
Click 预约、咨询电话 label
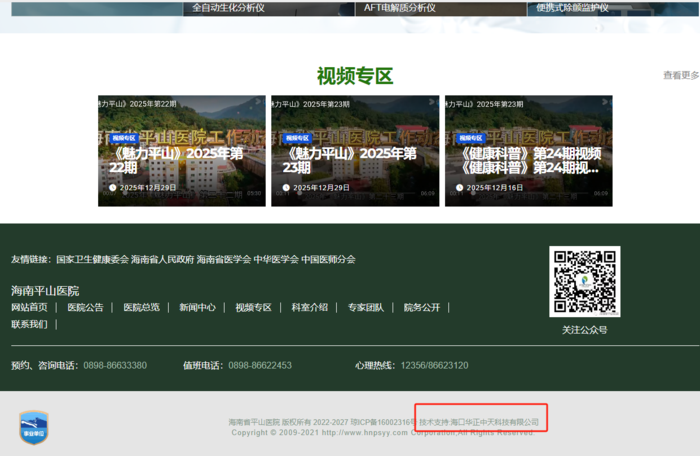45,365
